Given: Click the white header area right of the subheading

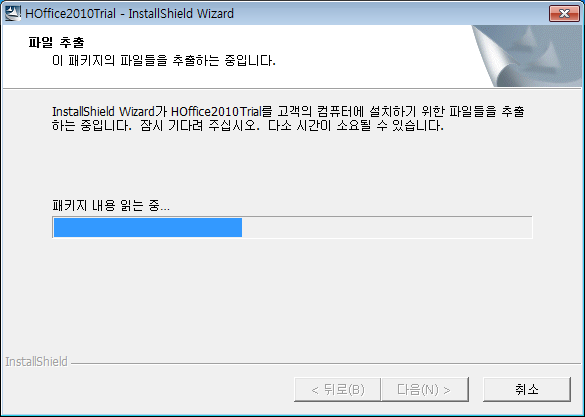Looking at the screenshot, I should (x=373, y=60).
